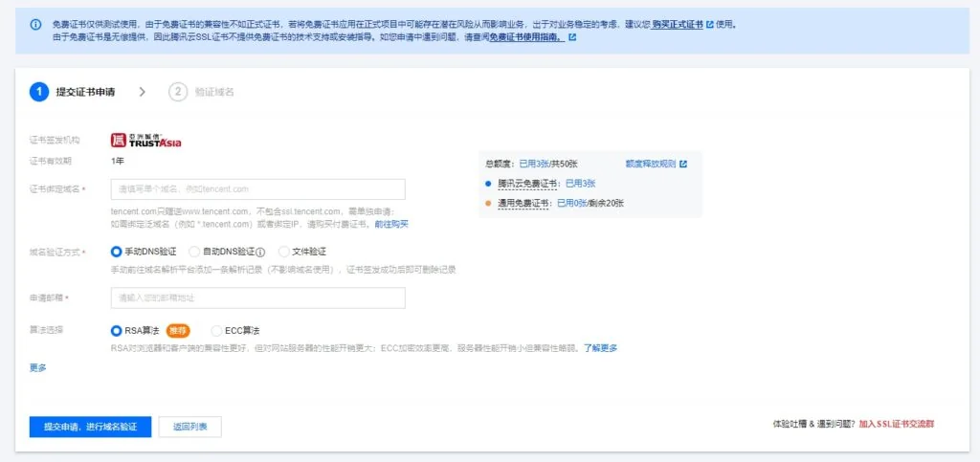Choose the RSA算法 radio option
This screenshot has height=462, width=980.
(x=116, y=331)
